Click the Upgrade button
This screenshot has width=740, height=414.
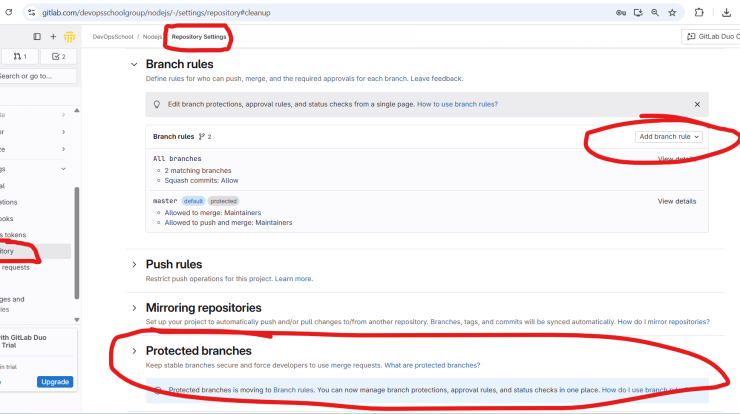tap(55, 381)
